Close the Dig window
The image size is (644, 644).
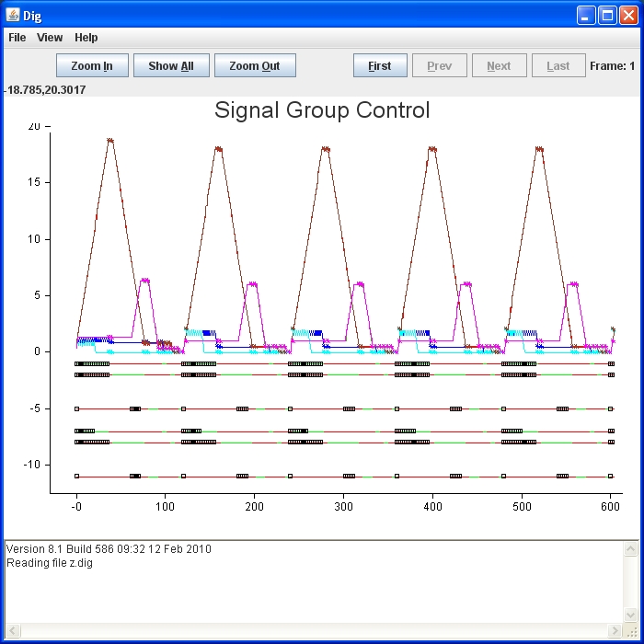pyautogui.click(x=628, y=16)
